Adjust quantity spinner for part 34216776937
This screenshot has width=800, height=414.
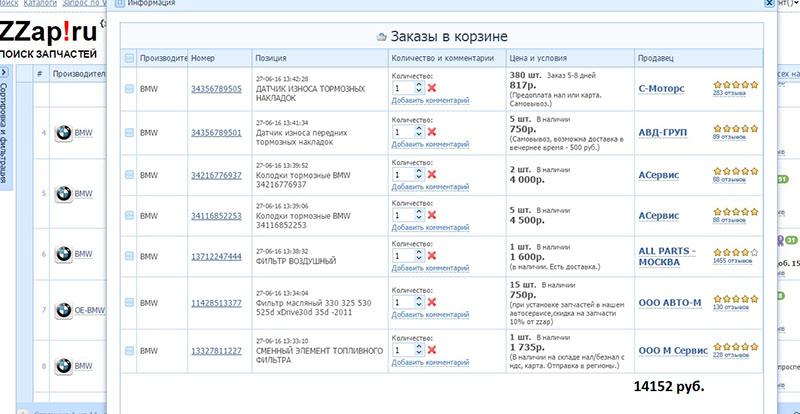coord(419,175)
